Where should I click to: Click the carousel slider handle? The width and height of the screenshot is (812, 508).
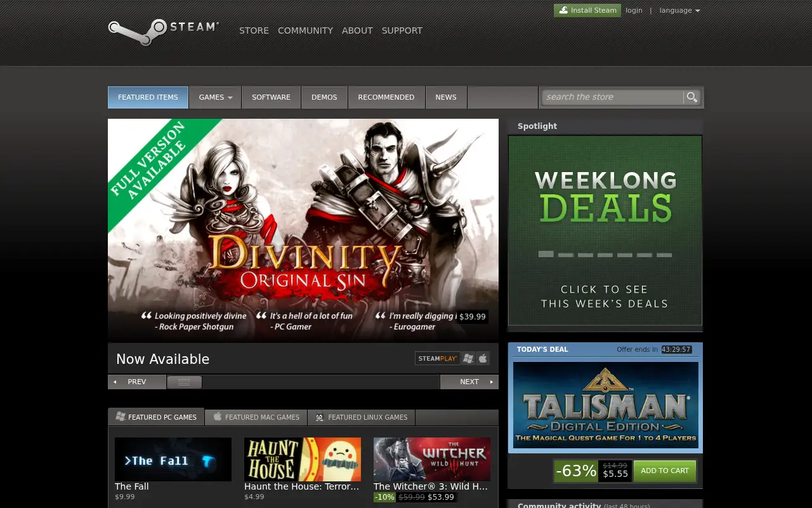click(x=184, y=382)
